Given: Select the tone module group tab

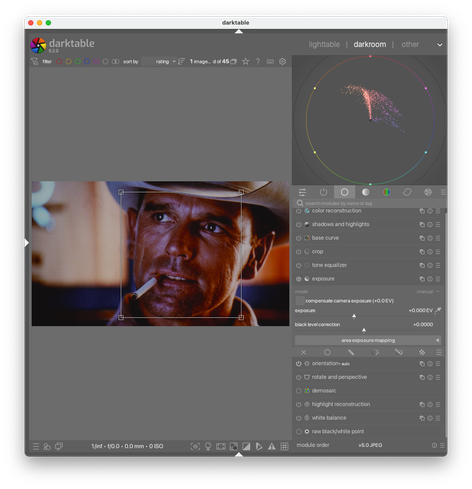Looking at the screenshot, I should 366,192.
